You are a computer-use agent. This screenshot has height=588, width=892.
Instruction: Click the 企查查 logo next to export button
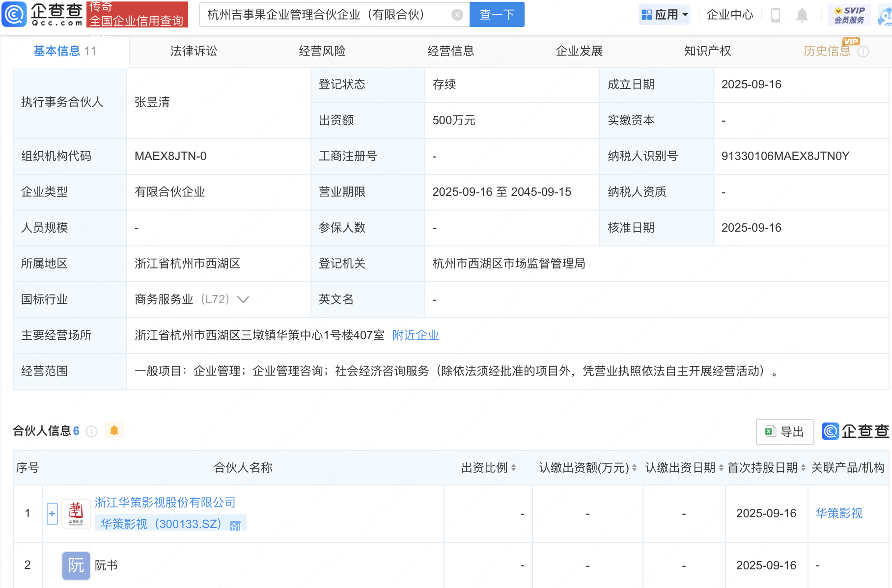(x=855, y=431)
